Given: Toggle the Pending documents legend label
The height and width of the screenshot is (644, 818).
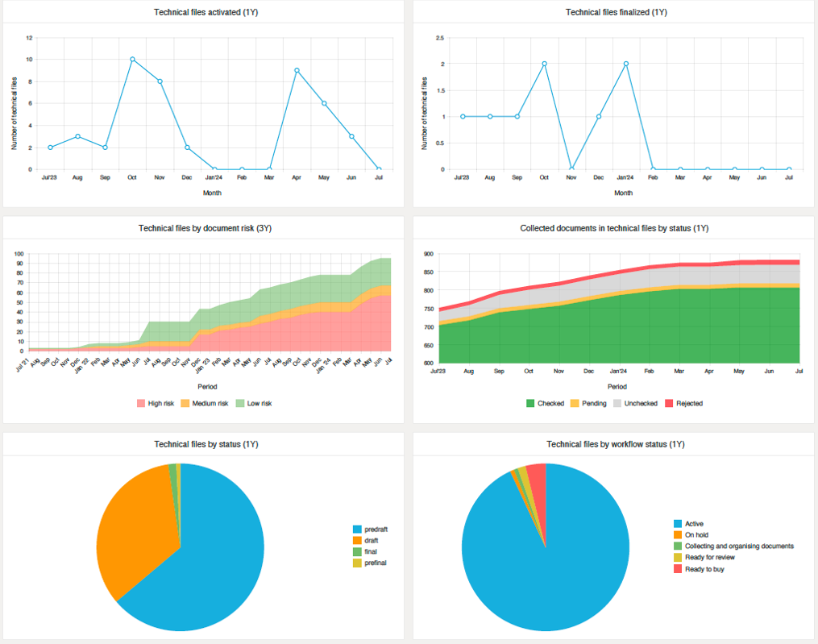Looking at the screenshot, I should (x=592, y=403).
